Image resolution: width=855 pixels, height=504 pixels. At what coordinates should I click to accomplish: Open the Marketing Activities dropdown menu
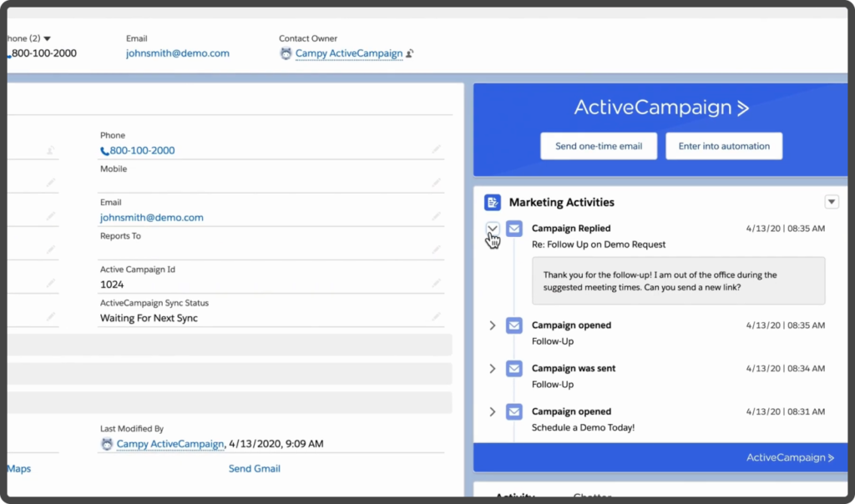(832, 202)
